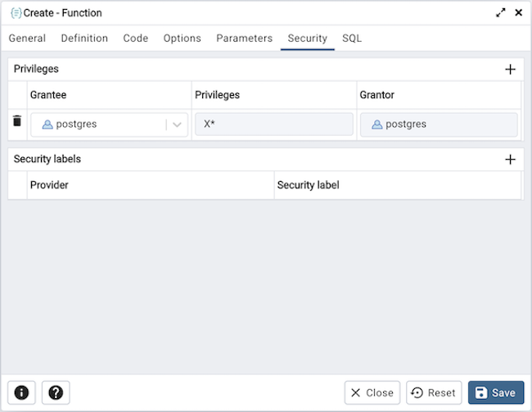
Task: Go to the Code tab
Action: coord(136,38)
